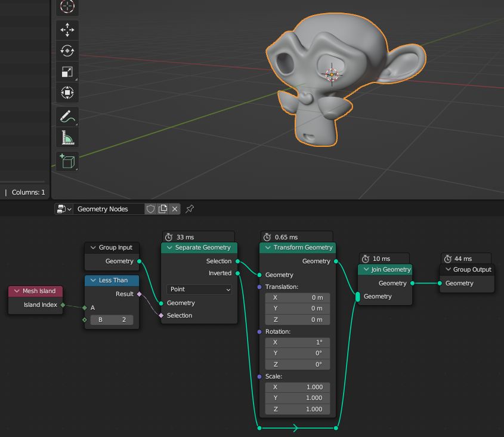
Task: Click the Rotation vector socket
Action: (259, 332)
